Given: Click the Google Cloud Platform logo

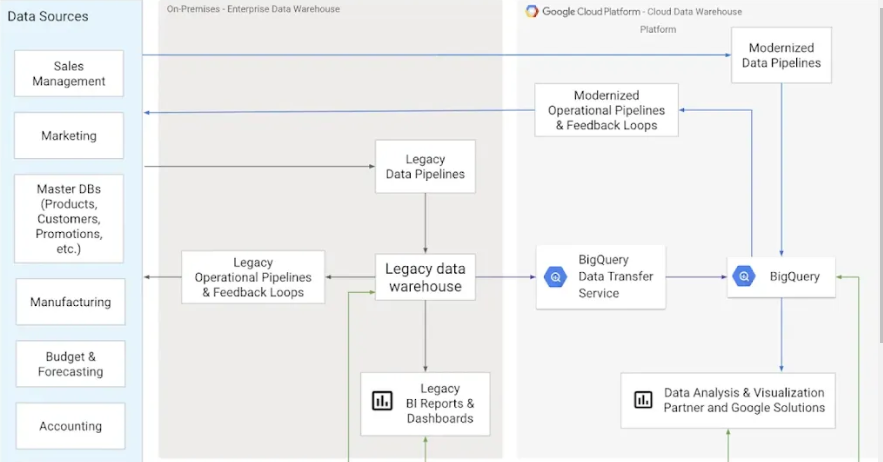Looking at the screenshot, I should [x=533, y=11].
